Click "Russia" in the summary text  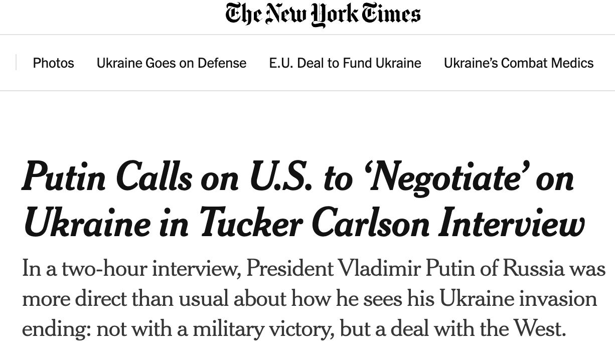pos(534,269)
